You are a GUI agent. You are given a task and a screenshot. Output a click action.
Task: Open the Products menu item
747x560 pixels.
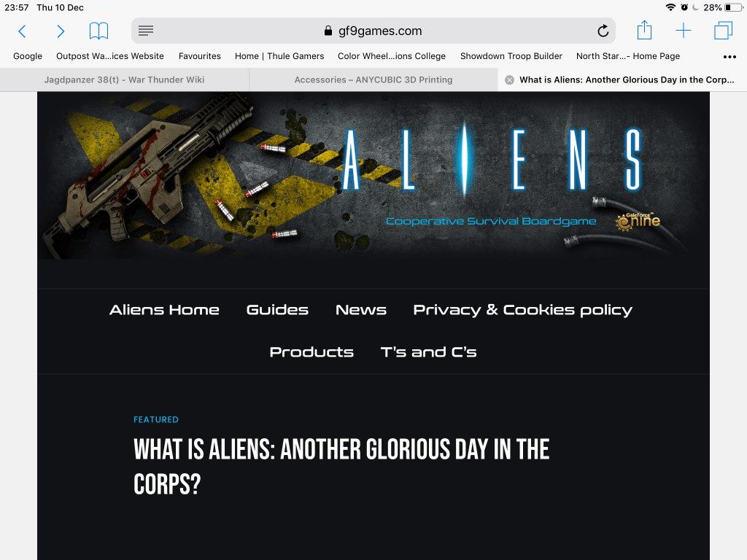coord(311,352)
